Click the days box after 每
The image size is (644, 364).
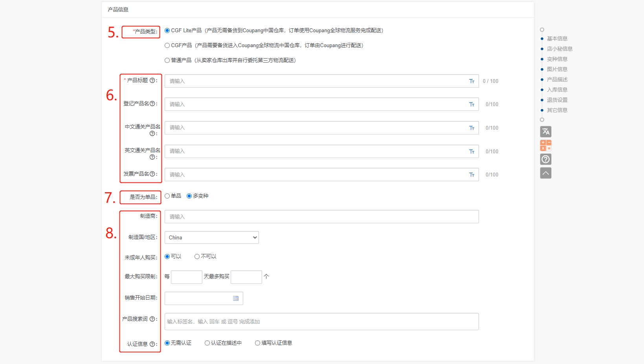pos(187,277)
